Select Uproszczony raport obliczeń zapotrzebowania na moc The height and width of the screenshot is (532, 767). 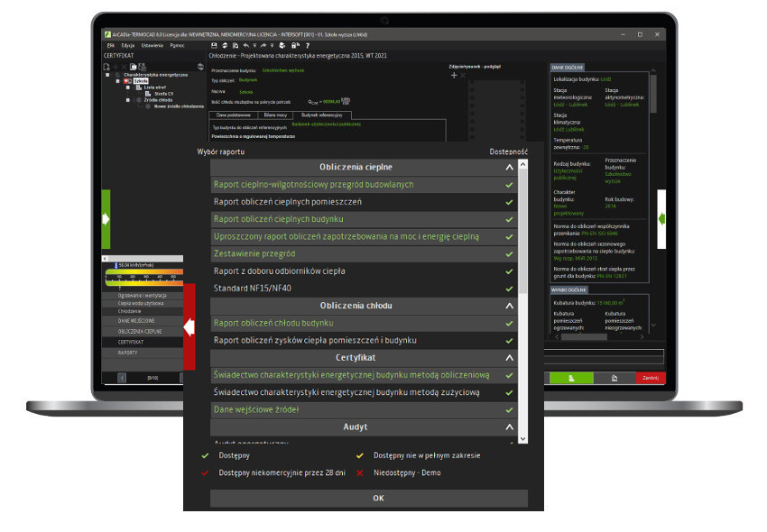(364, 236)
